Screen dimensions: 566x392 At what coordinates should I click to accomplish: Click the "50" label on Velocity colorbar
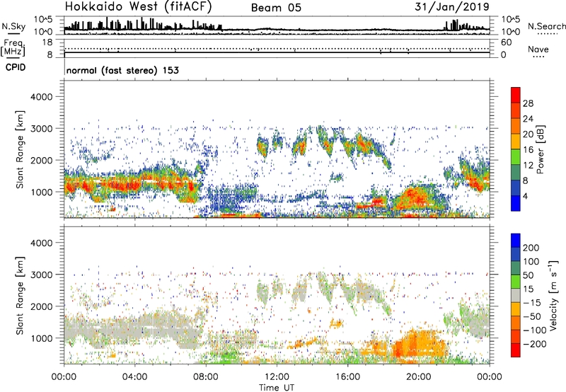coord(528,275)
